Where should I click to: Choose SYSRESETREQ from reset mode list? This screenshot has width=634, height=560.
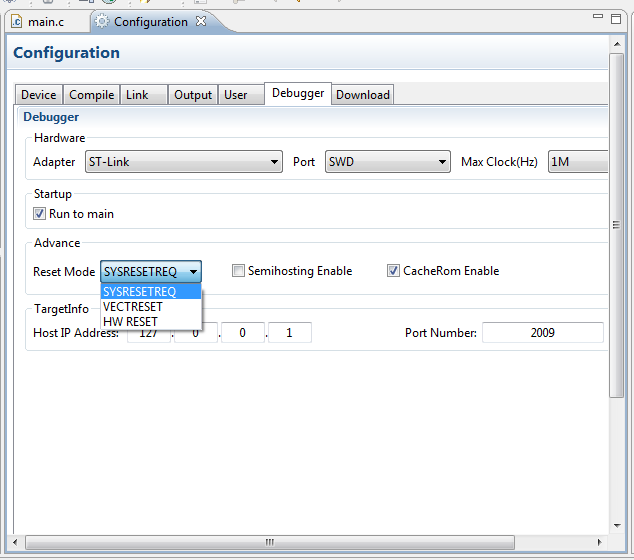pos(151,292)
